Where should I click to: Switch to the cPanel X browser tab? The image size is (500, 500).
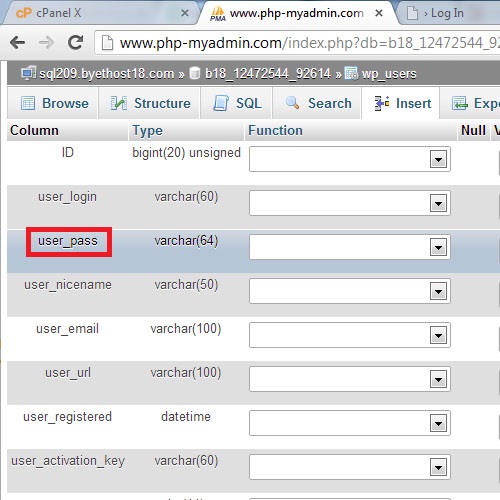[x=100, y=13]
